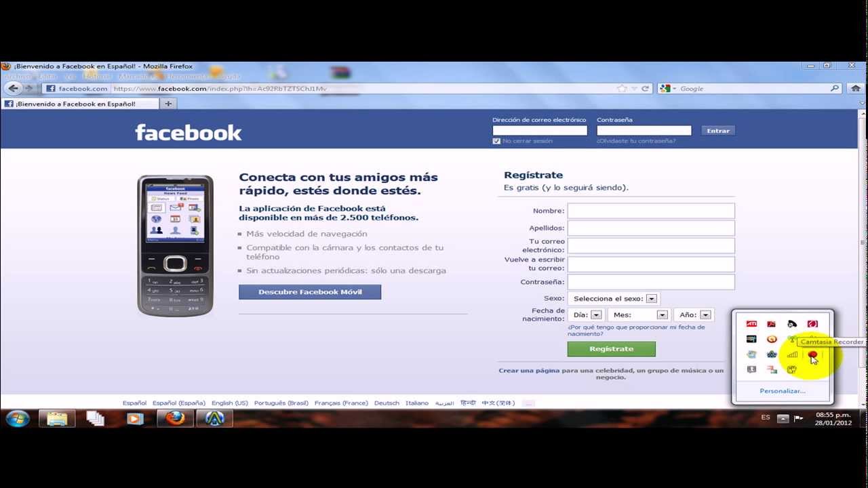868x488 pixels.
Task: Open the 'Mes' birth date dropdown
Action: pos(638,314)
